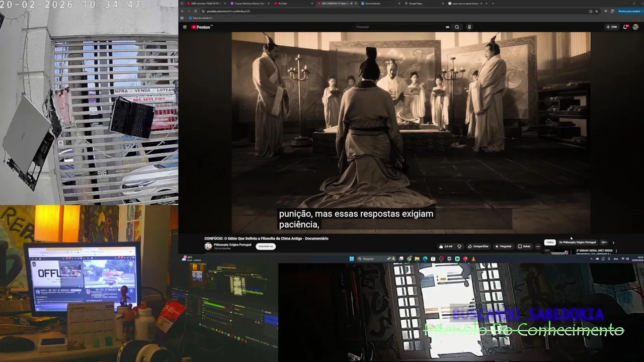Click the Inscrever-se subscribe button
Viewport: 644px width, 362px height.
point(265,246)
